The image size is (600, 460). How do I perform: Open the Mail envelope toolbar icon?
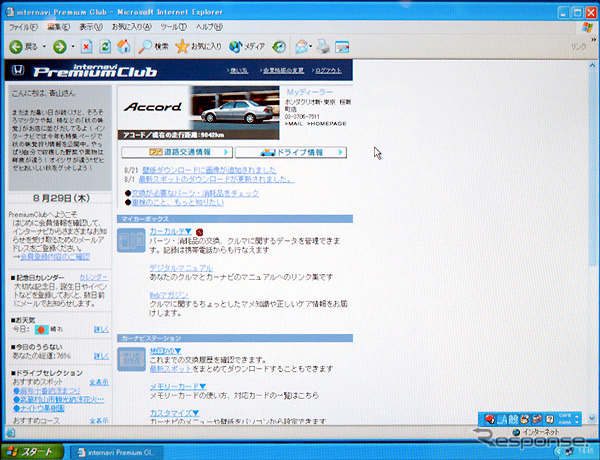(301, 47)
